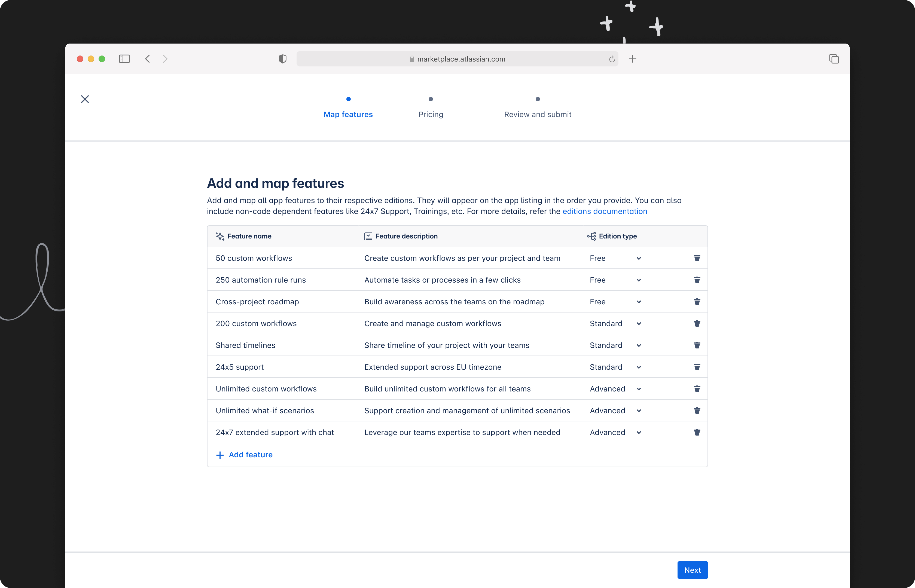Click the plus icon beside Add feature
Image resolution: width=915 pixels, height=588 pixels.
220,455
